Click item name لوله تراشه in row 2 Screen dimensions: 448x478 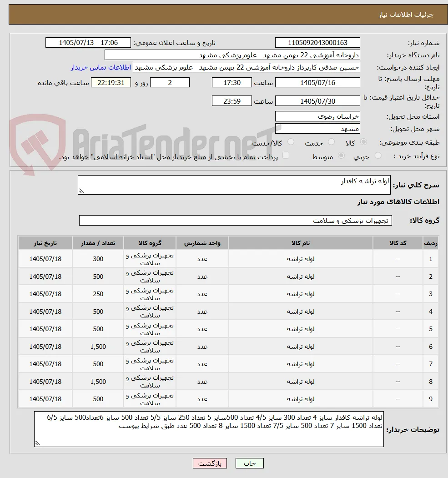301,277
